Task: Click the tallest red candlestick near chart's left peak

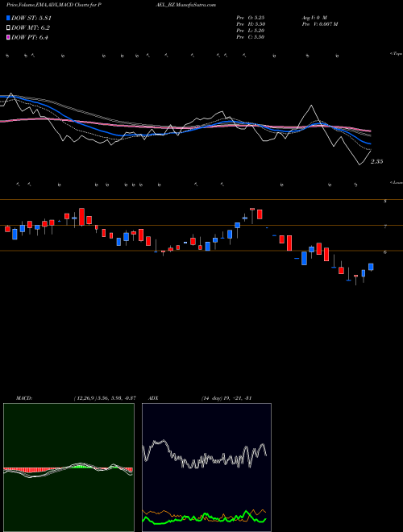Action: point(81,217)
